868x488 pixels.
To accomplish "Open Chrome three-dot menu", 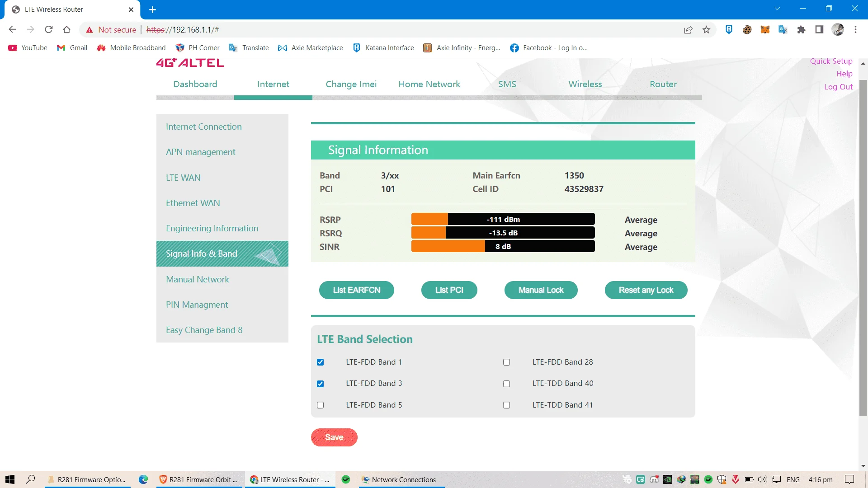I will coord(855,29).
